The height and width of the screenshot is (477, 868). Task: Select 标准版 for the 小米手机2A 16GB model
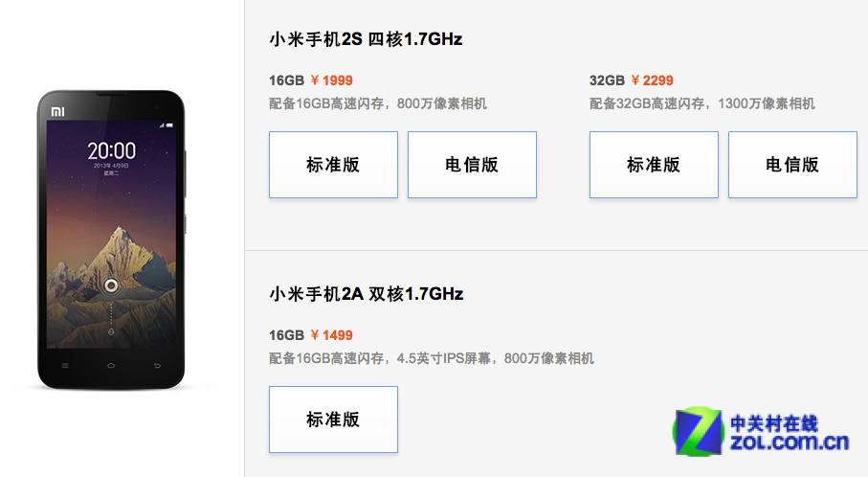pyautogui.click(x=333, y=420)
